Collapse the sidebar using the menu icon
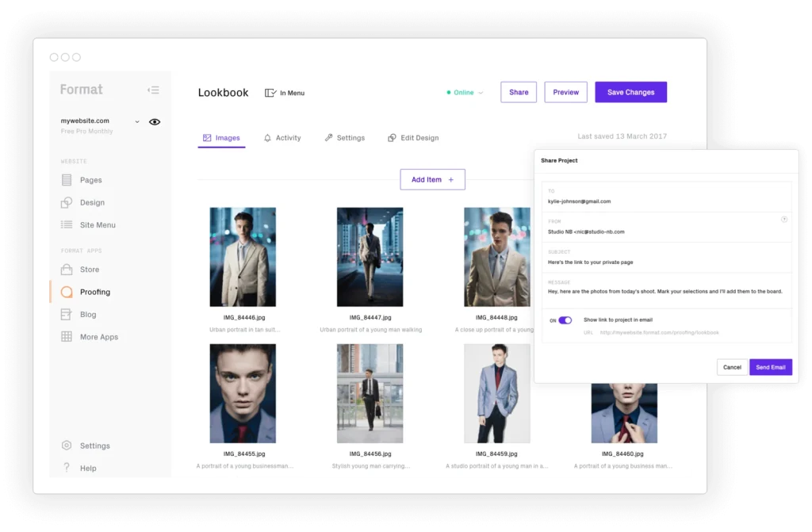 pyautogui.click(x=153, y=90)
